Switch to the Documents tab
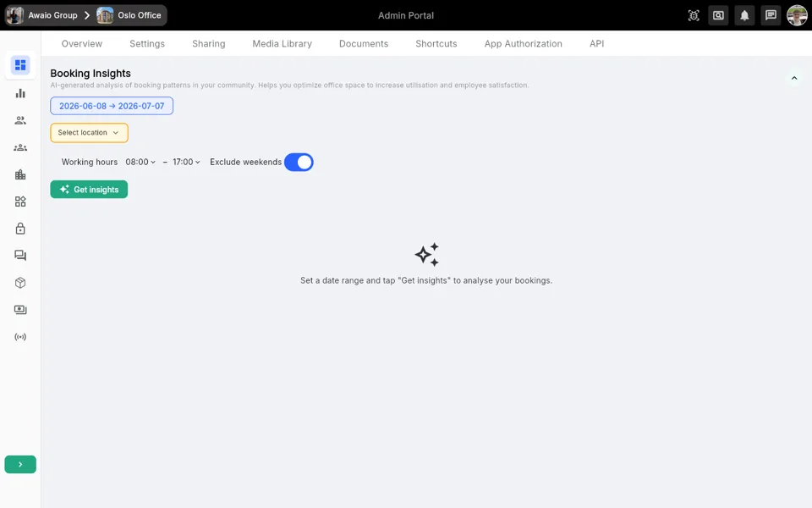The image size is (812, 508). 364,43
